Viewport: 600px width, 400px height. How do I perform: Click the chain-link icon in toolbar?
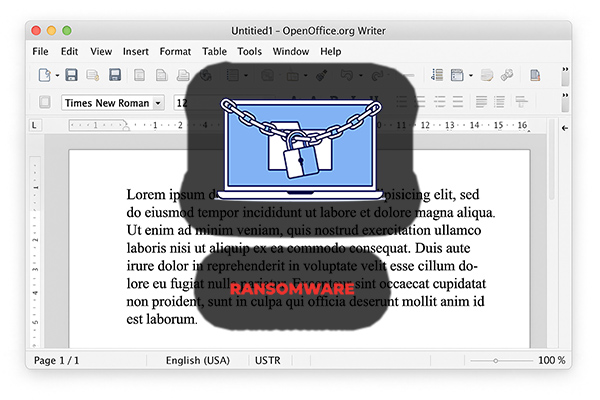[x=507, y=75]
